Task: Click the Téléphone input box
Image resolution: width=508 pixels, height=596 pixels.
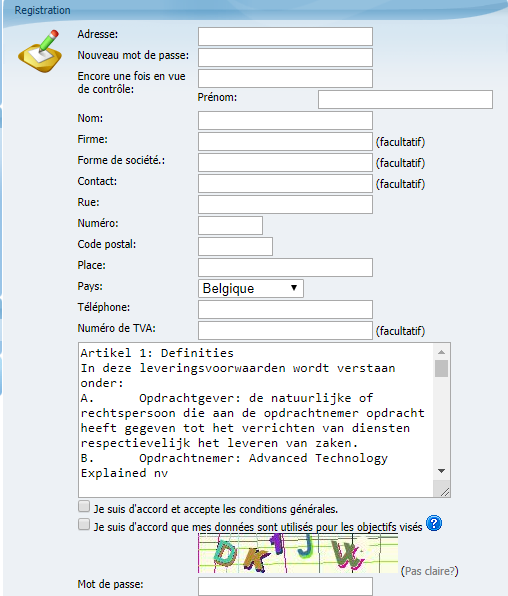Action: pos(285,309)
